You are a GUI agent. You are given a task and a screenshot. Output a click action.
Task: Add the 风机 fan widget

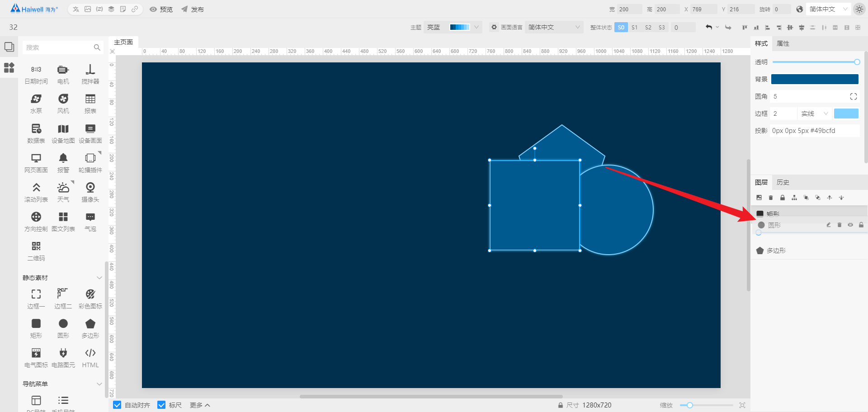coord(63,104)
